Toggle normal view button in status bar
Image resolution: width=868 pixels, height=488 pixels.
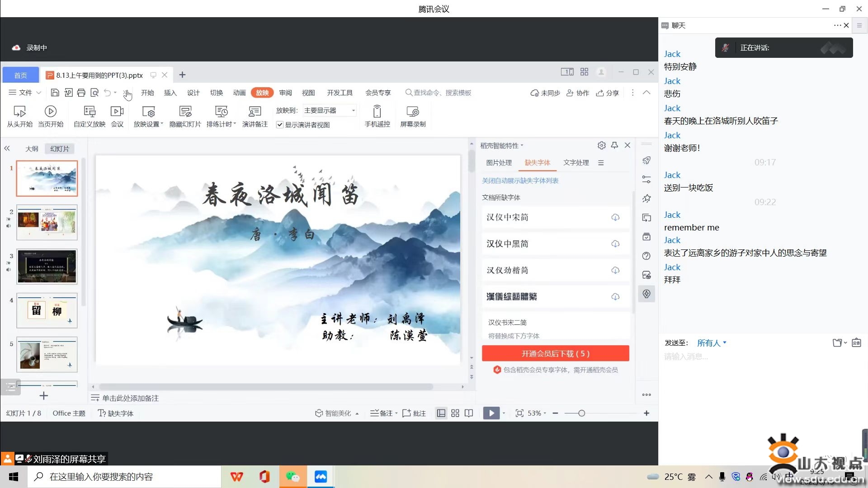[441, 413]
